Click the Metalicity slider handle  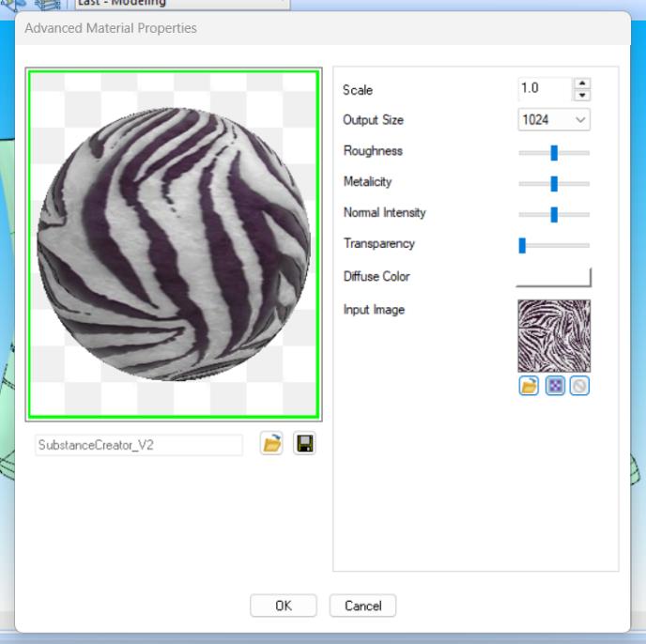point(554,184)
